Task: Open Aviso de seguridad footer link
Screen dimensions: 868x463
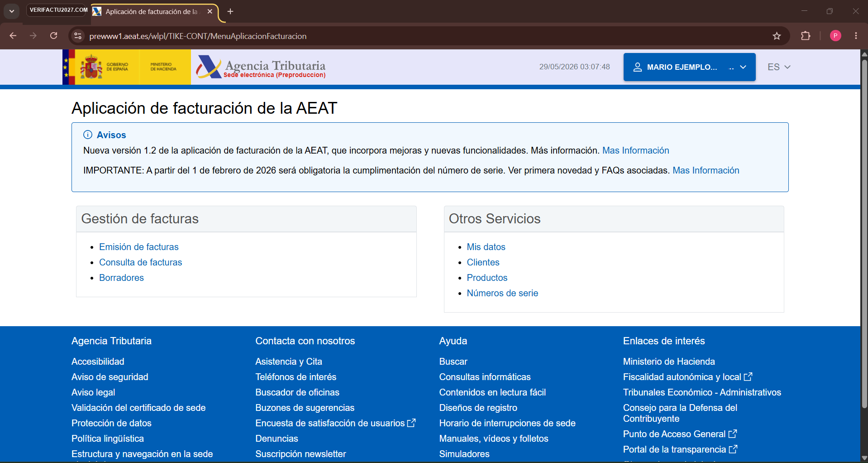Action: point(110,377)
